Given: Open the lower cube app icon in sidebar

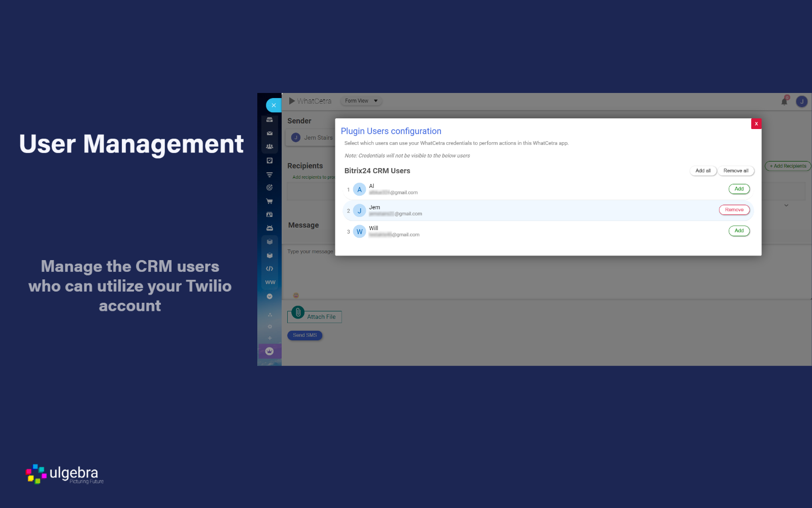Looking at the screenshot, I should [269, 255].
